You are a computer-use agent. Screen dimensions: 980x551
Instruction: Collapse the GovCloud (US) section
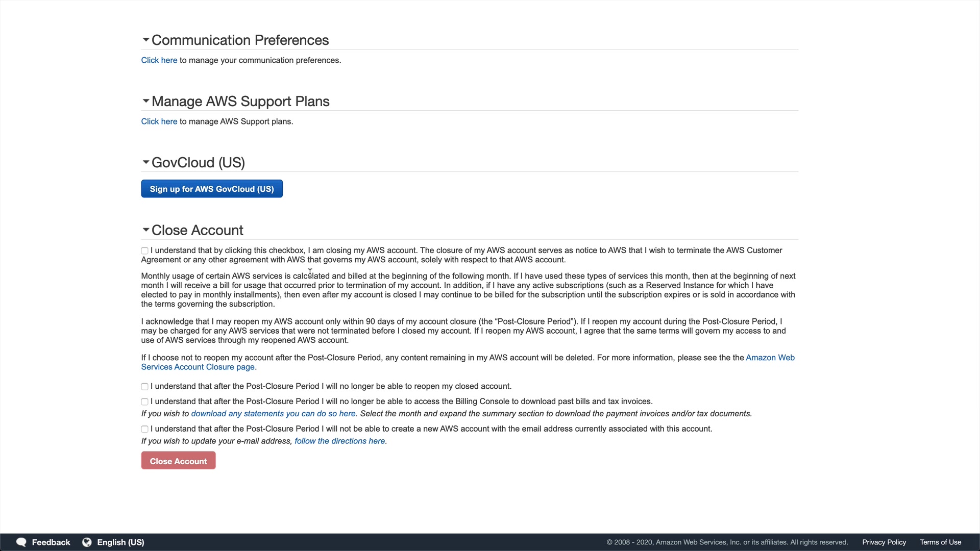(x=146, y=162)
